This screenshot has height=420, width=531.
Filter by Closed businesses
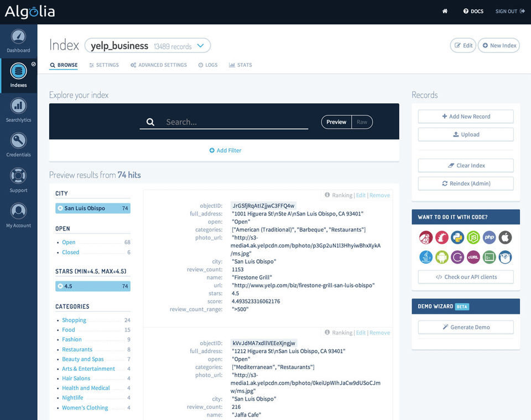click(x=70, y=252)
